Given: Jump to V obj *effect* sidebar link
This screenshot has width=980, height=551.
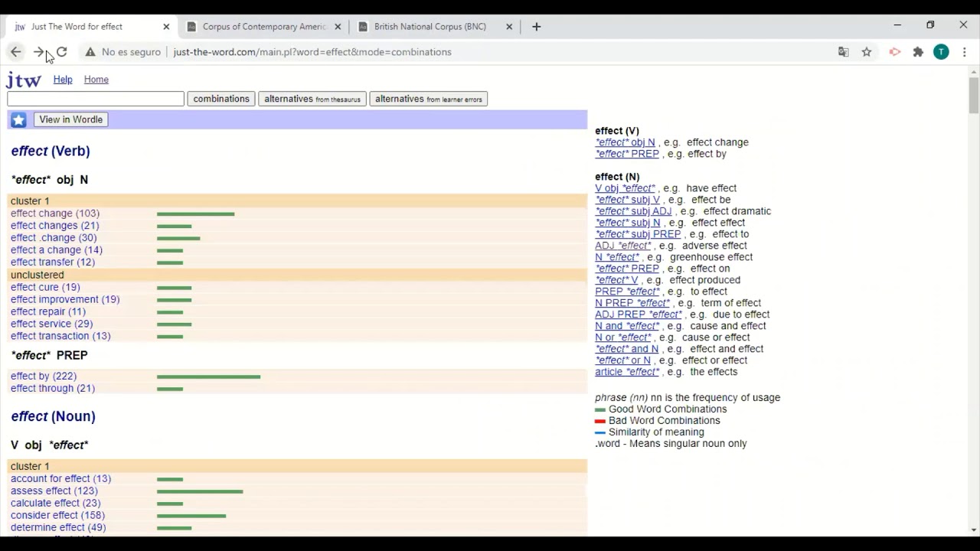Looking at the screenshot, I should tap(625, 188).
